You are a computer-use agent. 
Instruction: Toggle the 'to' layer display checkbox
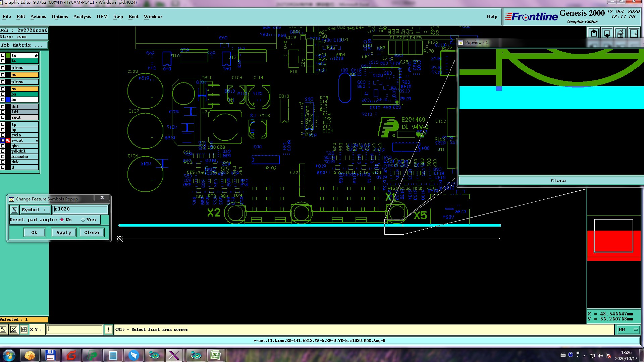pyautogui.click(x=3, y=55)
